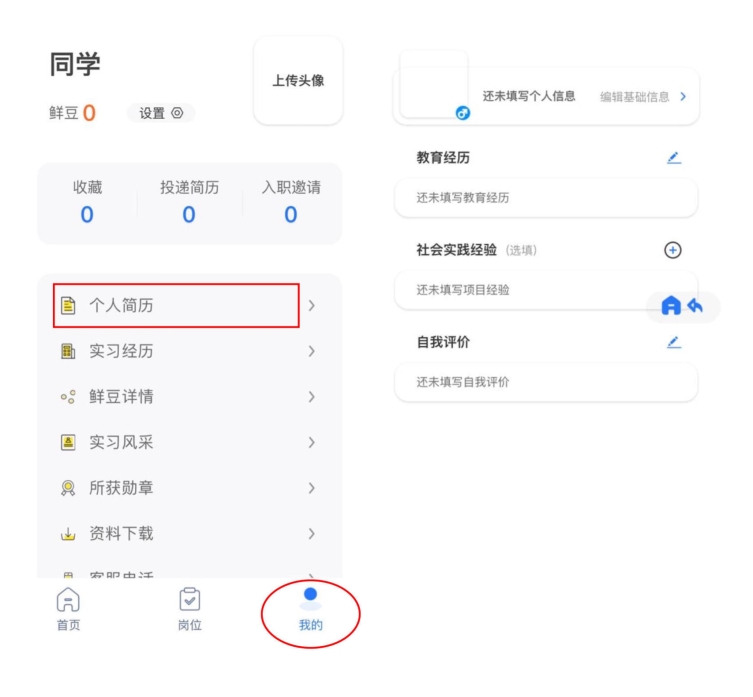Expand the 资料下载 row chevron
This screenshot has height=697, width=753.
point(312,534)
